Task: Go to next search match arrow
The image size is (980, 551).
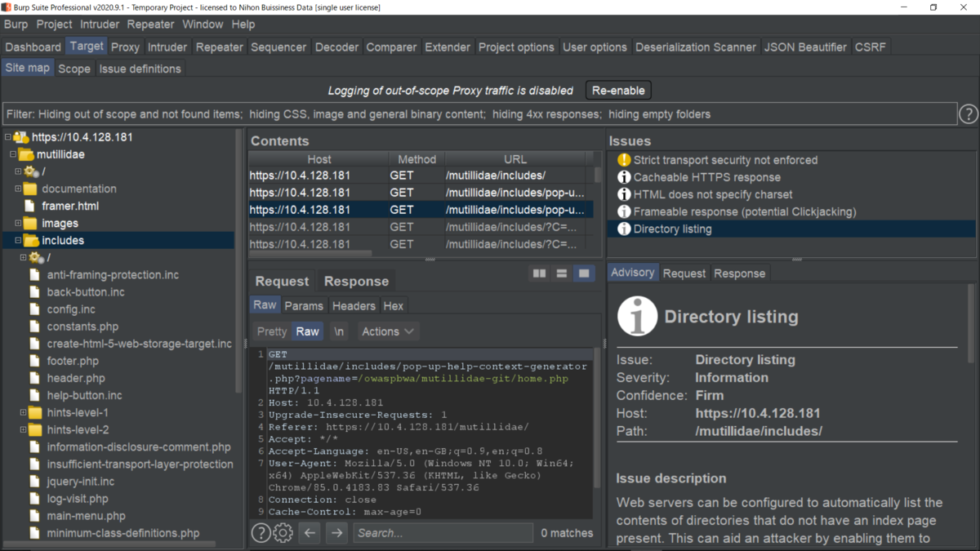Action: tap(336, 533)
